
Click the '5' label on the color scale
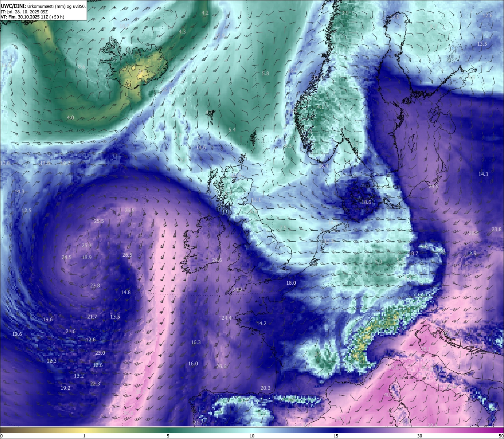[168, 436]
